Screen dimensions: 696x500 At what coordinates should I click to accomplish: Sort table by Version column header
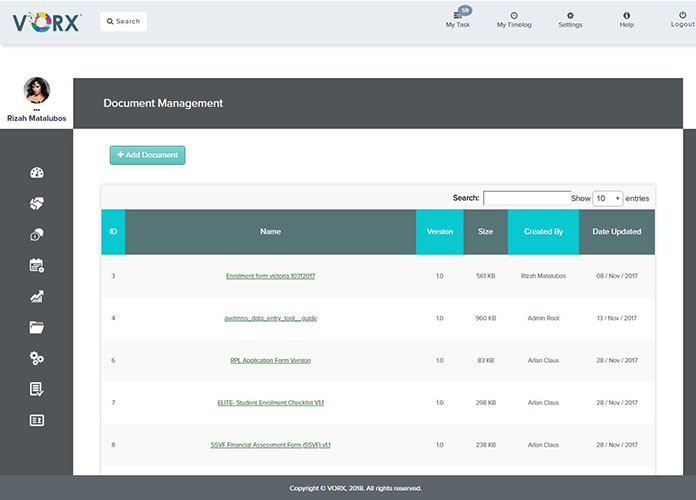point(439,231)
